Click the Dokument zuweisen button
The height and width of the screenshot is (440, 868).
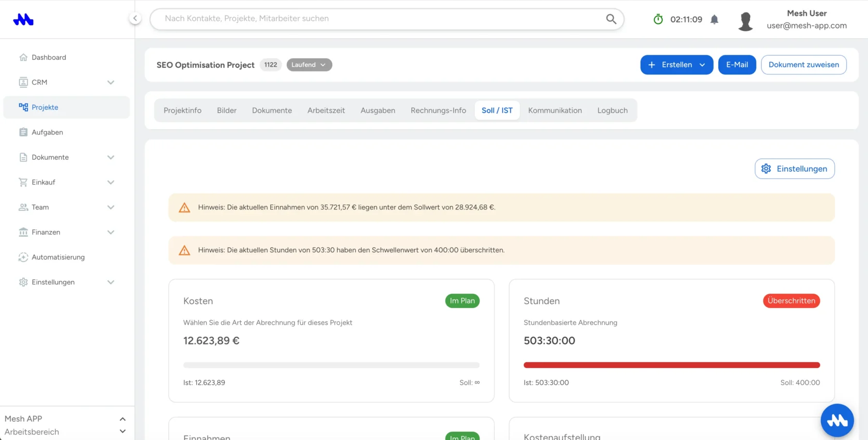tap(803, 65)
